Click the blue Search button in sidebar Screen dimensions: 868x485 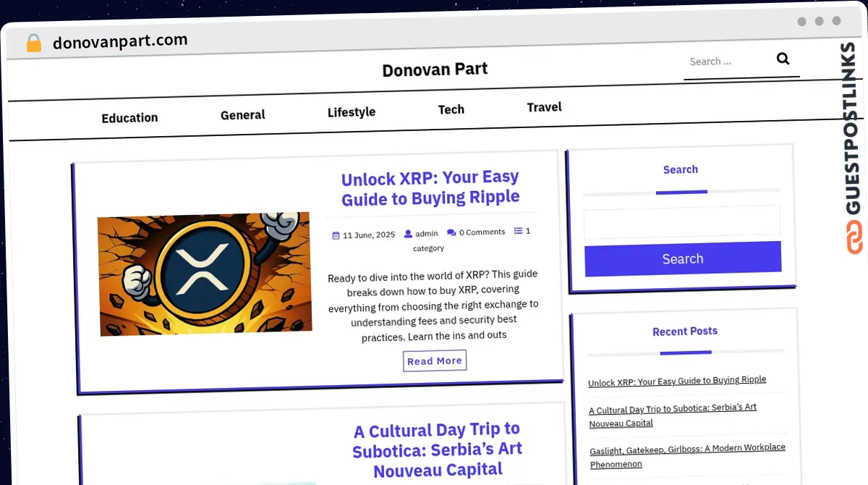(683, 258)
